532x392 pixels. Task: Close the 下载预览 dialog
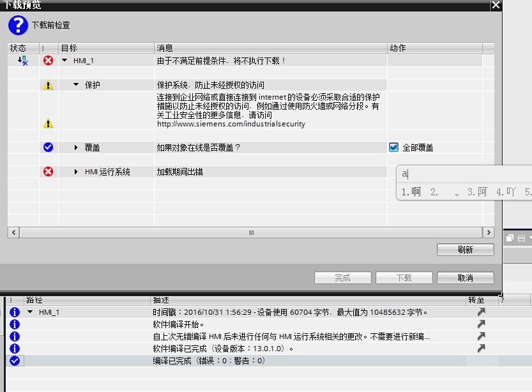click(x=496, y=5)
